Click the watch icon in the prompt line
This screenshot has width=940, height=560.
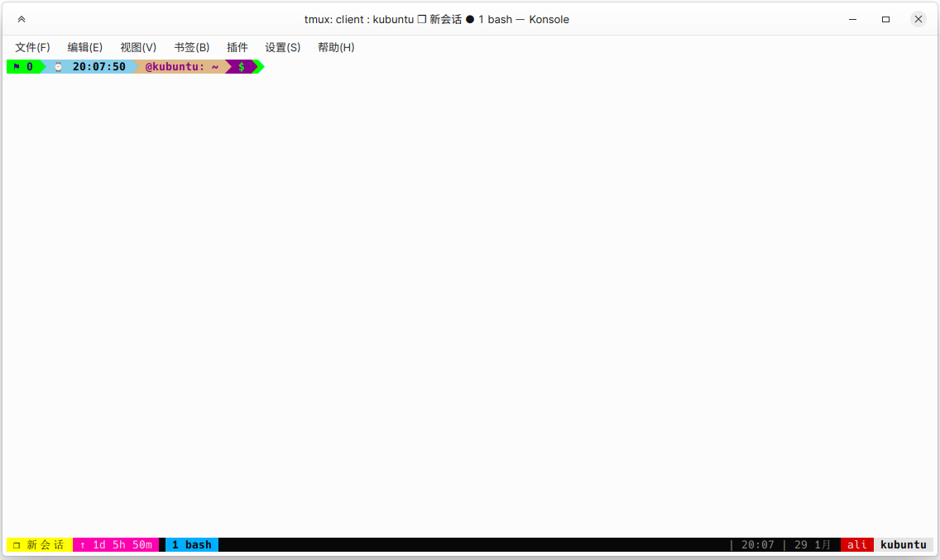click(57, 66)
